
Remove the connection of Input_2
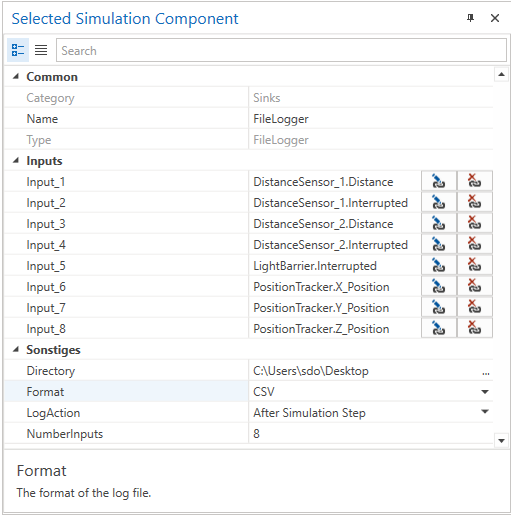pos(474,202)
